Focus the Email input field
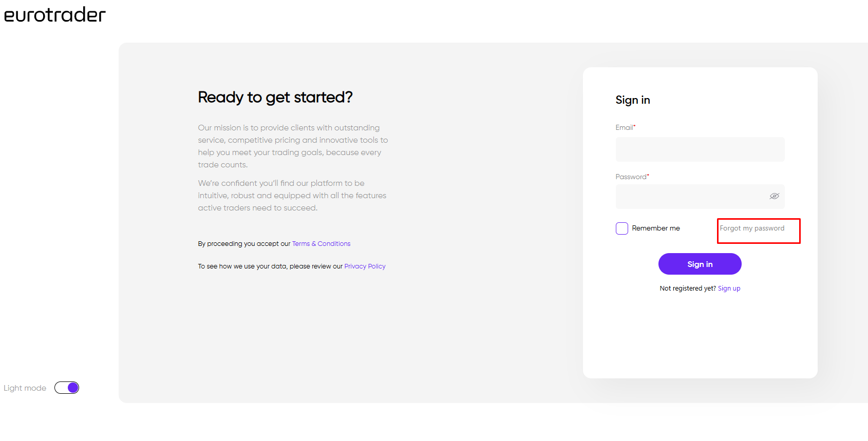868x441 pixels. coord(700,149)
